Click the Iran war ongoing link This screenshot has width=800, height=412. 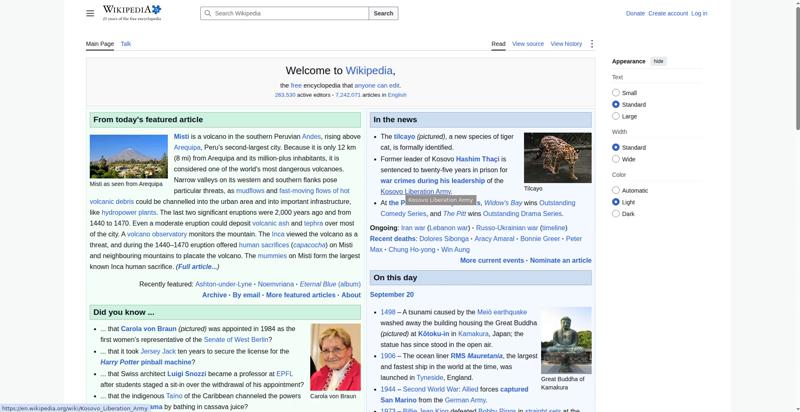click(x=413, y=228)
